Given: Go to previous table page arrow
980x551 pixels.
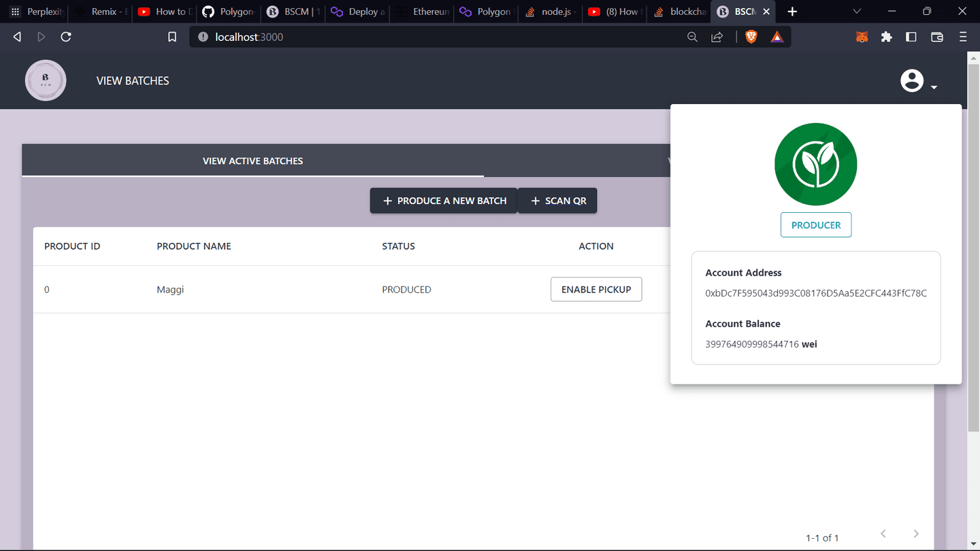Looking at the screenshot, I should click(x=883, y=533).
